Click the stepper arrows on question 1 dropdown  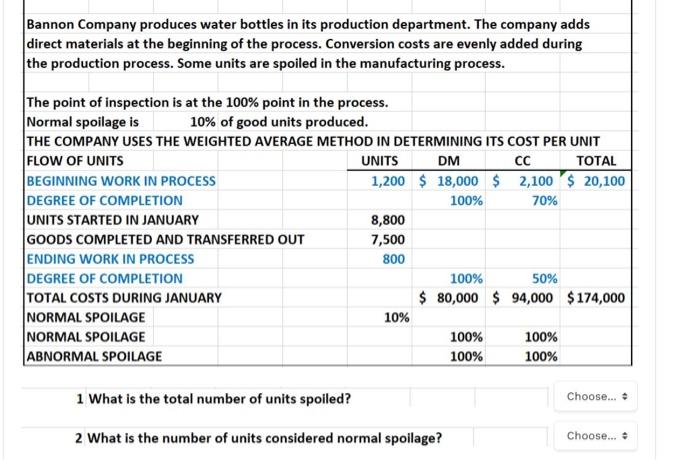click(625, 397)
